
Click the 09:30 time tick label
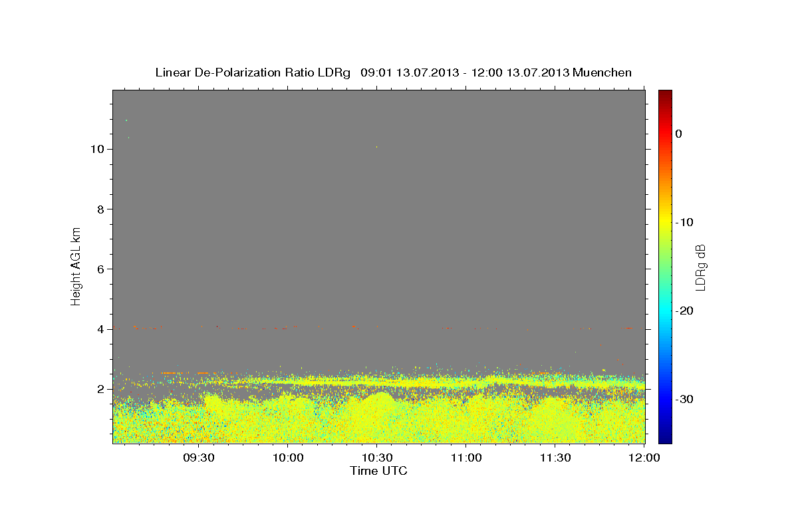[x=199, y=458]
